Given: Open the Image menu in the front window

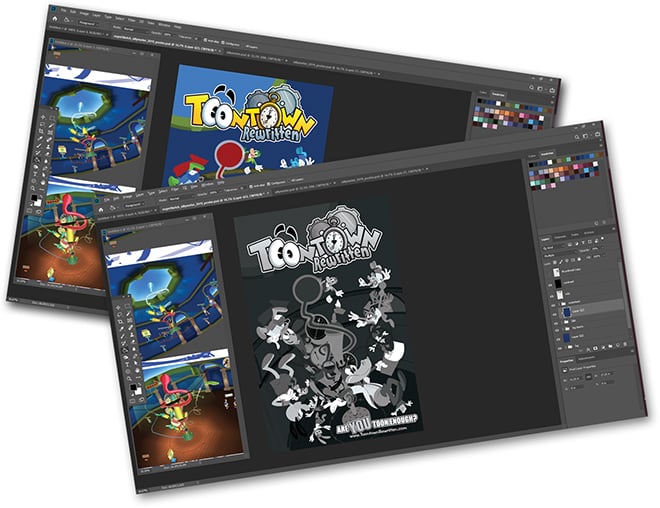Looking at the screenshot, I should (x=128, y=197).
